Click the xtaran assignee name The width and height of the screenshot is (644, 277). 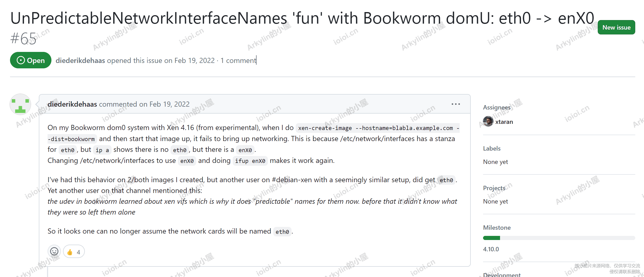pyautogui.click(x=504, y=122)
